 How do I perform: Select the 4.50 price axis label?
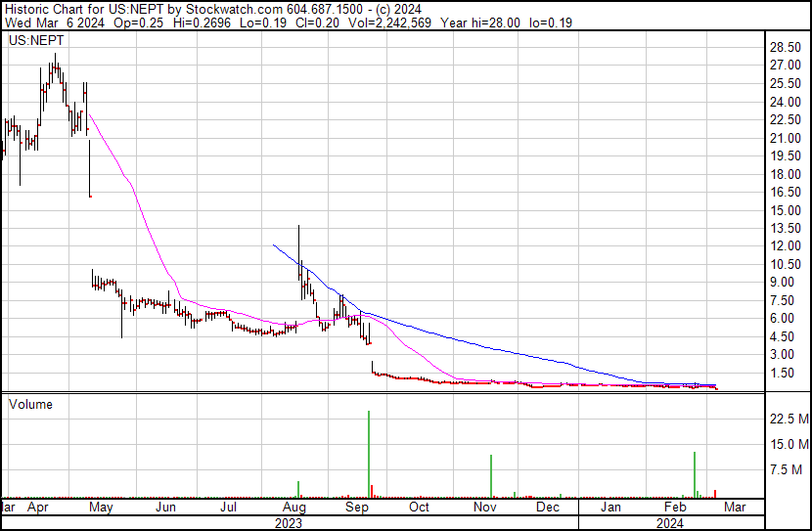782,337
